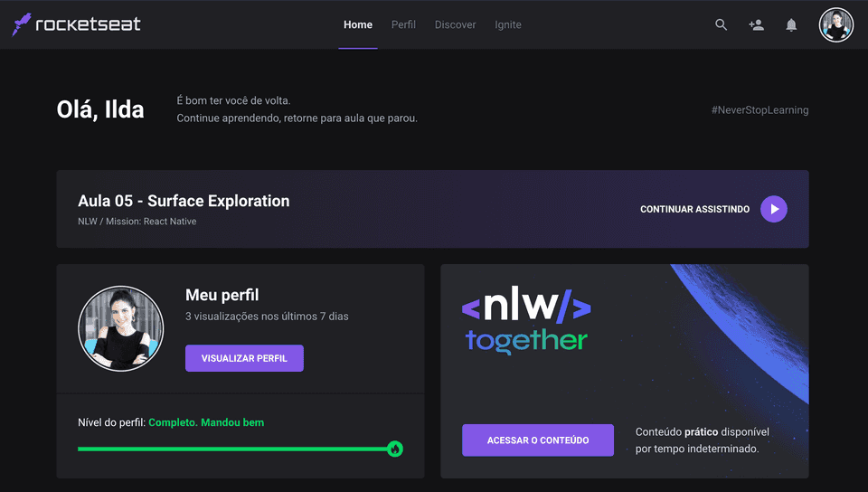
Task: Click the Visualizar Perfil button
Action: tap(244, 358)
